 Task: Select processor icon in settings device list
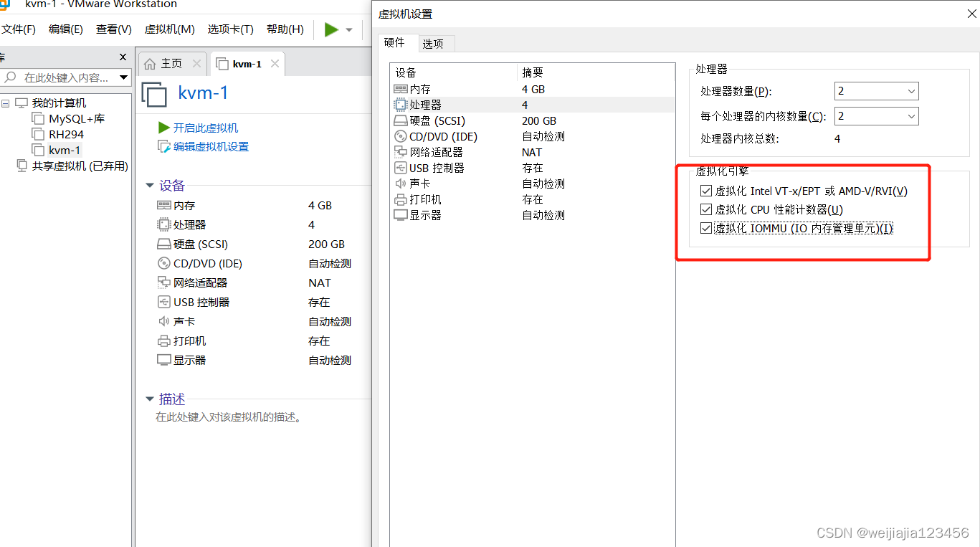[x=400, y=105]
